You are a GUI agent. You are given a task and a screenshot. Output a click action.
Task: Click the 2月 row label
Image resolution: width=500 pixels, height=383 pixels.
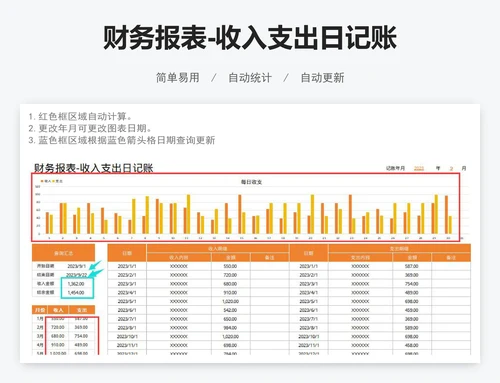[40, 327]
